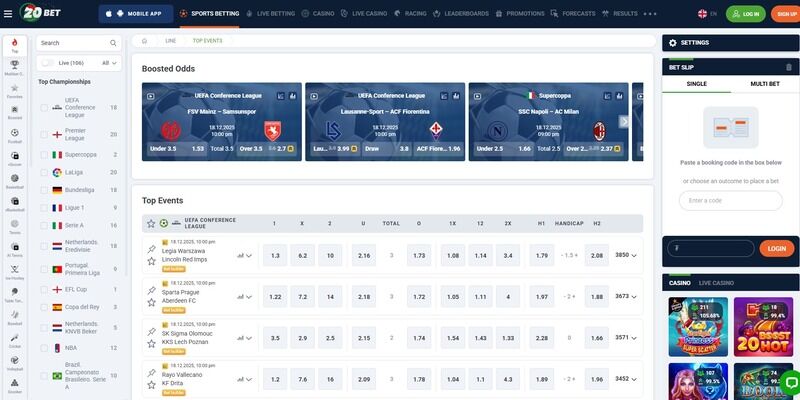Show more nav items via three dots
800x400 pixels.
pos(650,14)
